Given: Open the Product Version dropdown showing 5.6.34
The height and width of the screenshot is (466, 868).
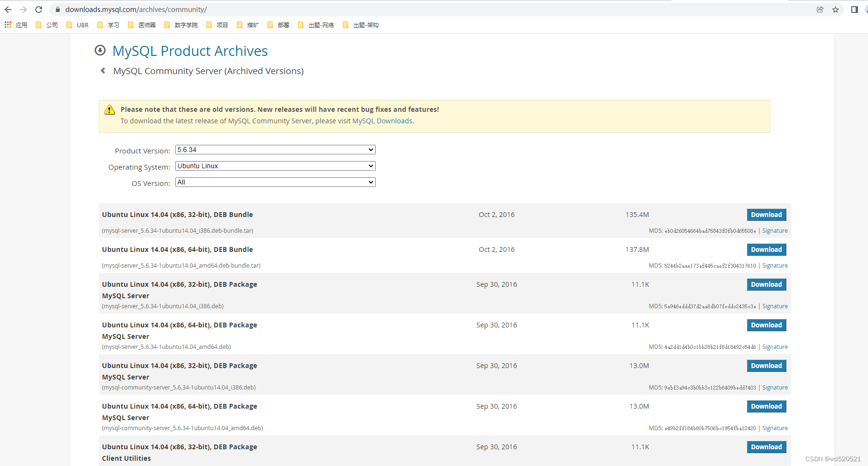Looking at the screenshot, I should pos(275,150).
